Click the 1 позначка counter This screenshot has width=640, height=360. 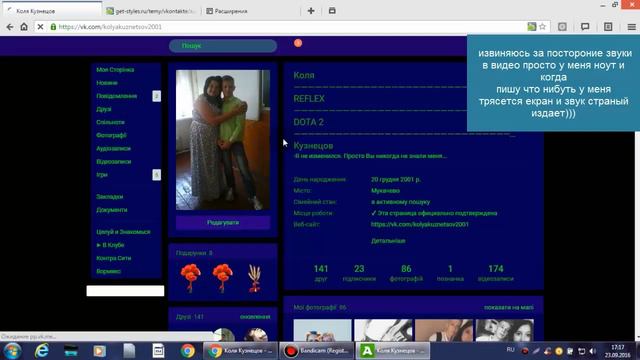450,273
